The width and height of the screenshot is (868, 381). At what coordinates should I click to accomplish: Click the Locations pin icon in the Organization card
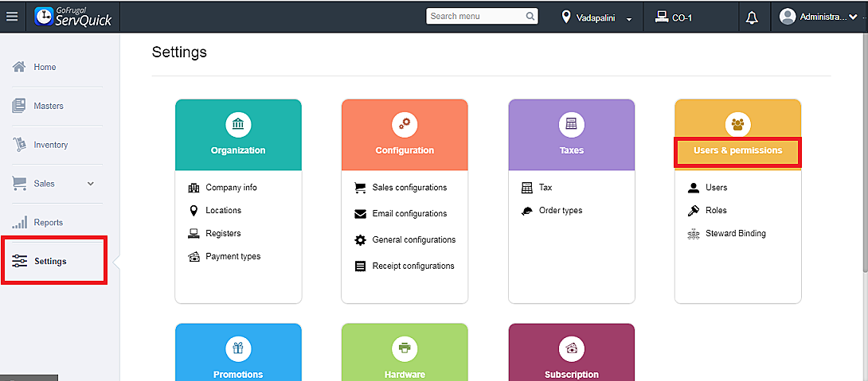(x=194, y=211)
